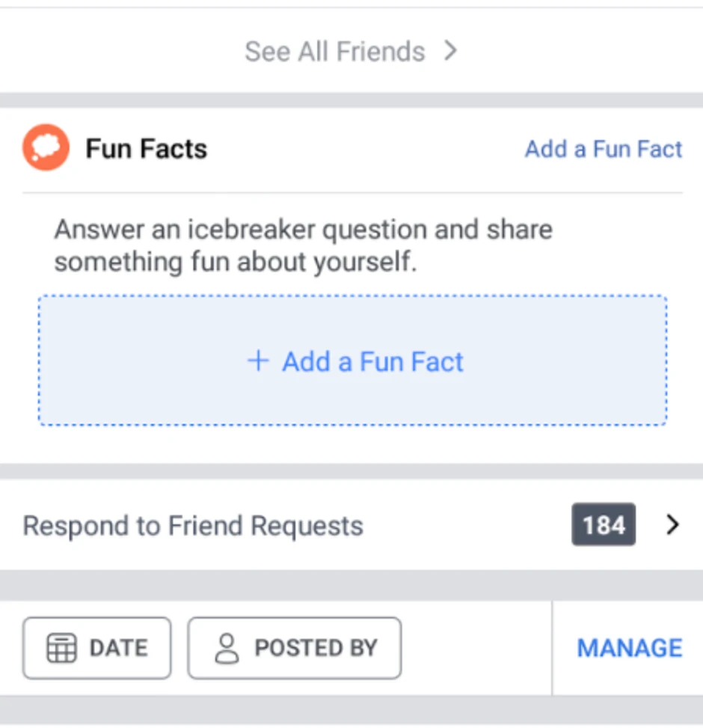Click the calendar icon in the DATE filter
The height and width of the screenshot is (728, 703).
point(61,648)
